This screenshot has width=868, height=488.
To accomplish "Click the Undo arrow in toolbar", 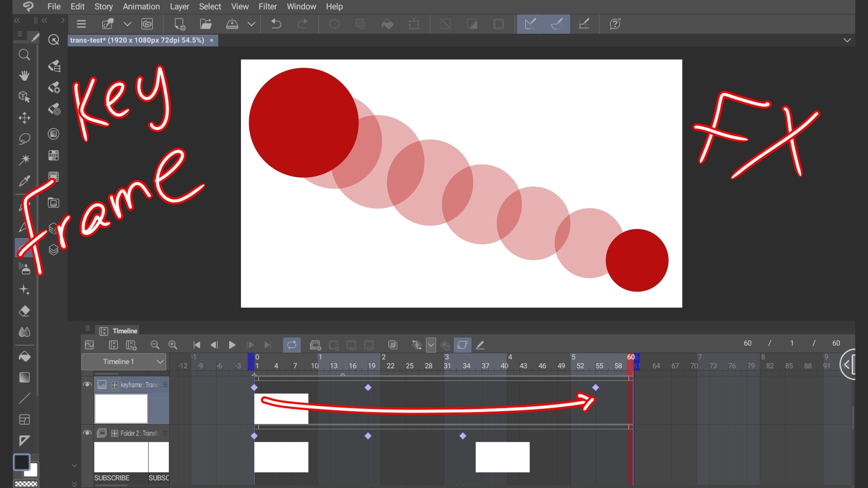I will [276, 24].
